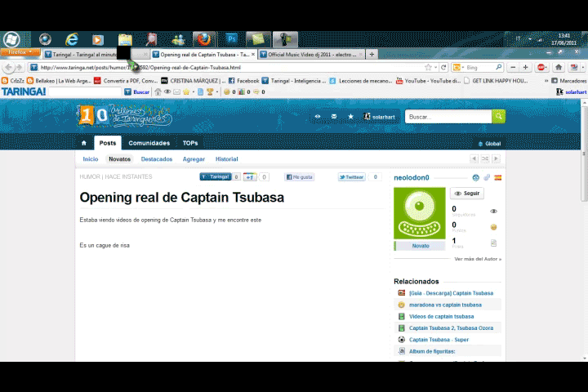Image resolution: width=588 pixels, height=392 pixels.
Task: Click the Taringa toolbar envelope icon
Action: [176, 92]
